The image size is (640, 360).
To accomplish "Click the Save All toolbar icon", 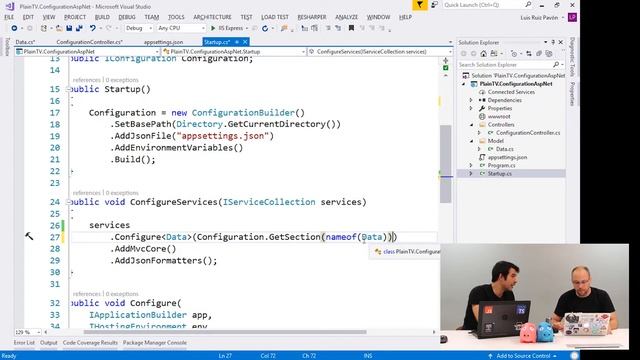I will (79, 28).
